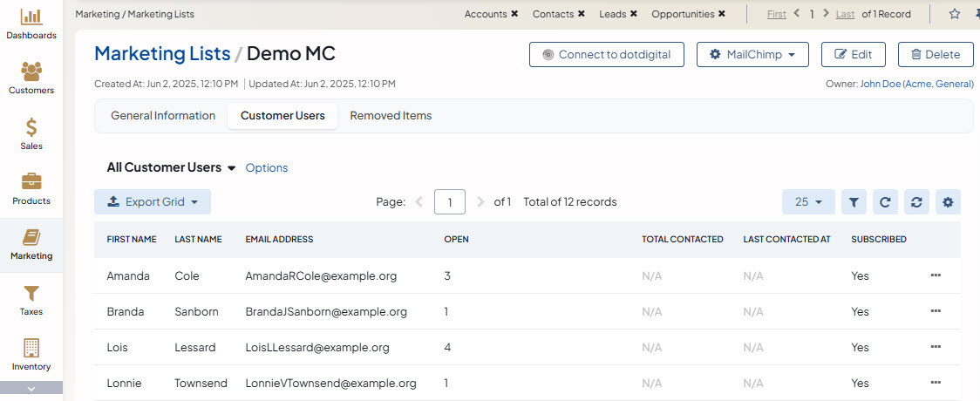Switch to the General Information tab
This screenshot has height=401, width=980.
coord(163,116)
